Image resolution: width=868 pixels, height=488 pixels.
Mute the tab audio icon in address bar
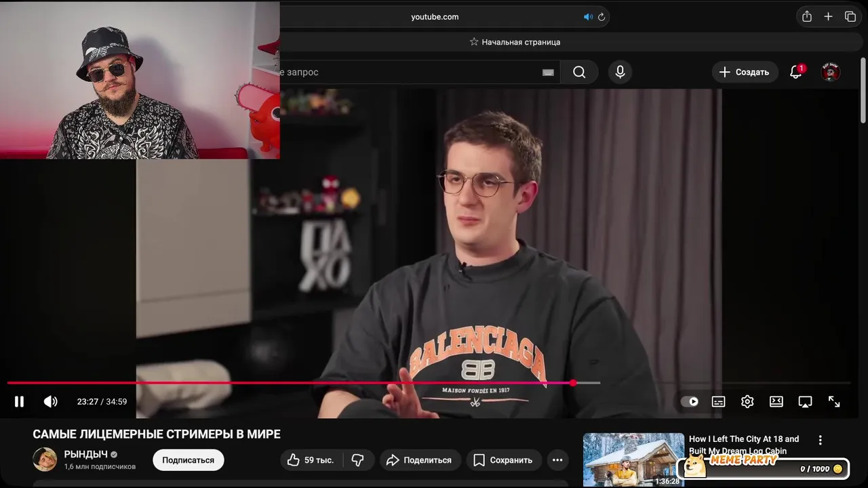coord(588,17)
